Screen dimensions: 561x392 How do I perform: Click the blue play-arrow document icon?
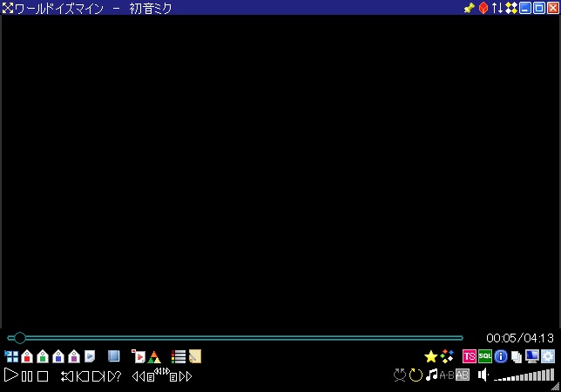(90, 356)
